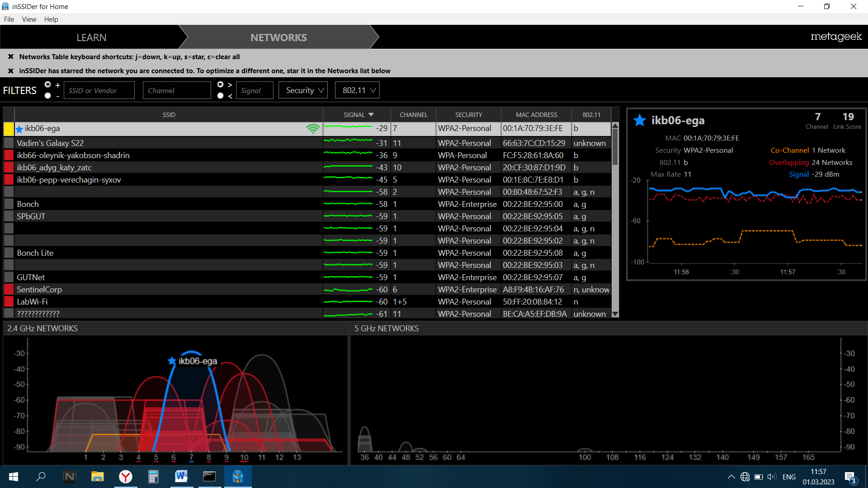This screenshot has width=868, height=488.
Task: Select the include (+) filter radio button
Action: pyautogui.click(x=48, y=84)
